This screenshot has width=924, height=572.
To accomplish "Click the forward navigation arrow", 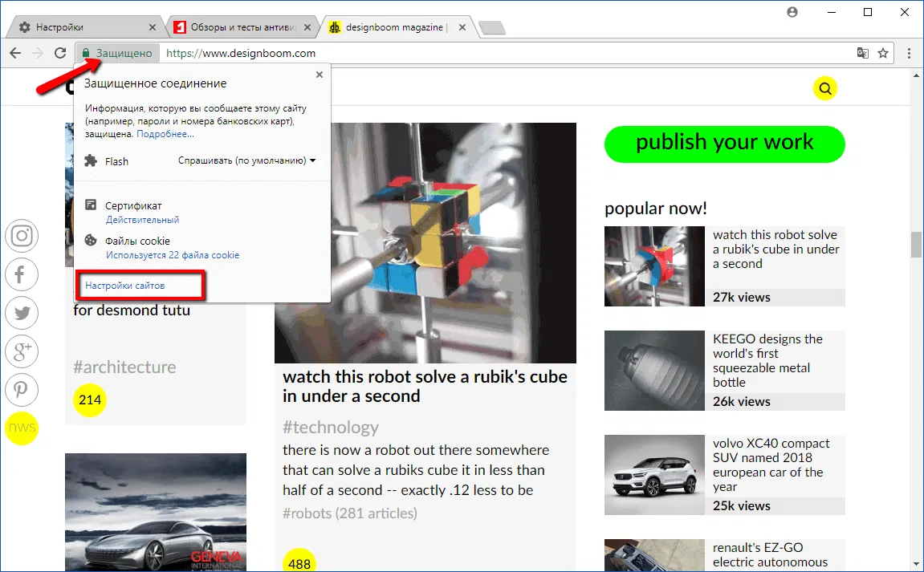I will (38, 53).
